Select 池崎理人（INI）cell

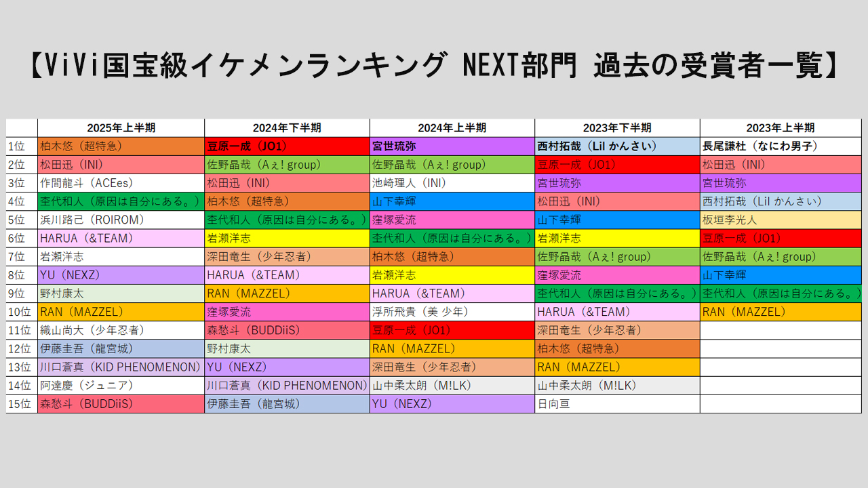point(452,183)
